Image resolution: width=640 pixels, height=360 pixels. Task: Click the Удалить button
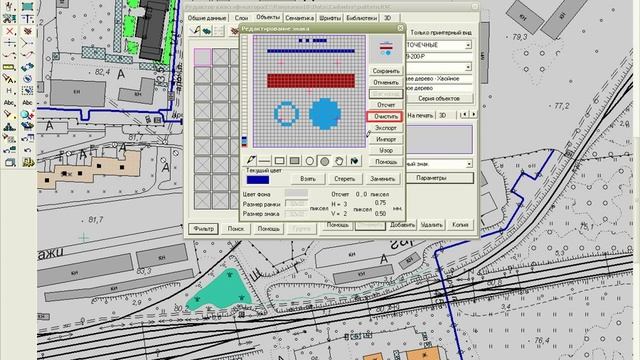(x=431, y=225)
